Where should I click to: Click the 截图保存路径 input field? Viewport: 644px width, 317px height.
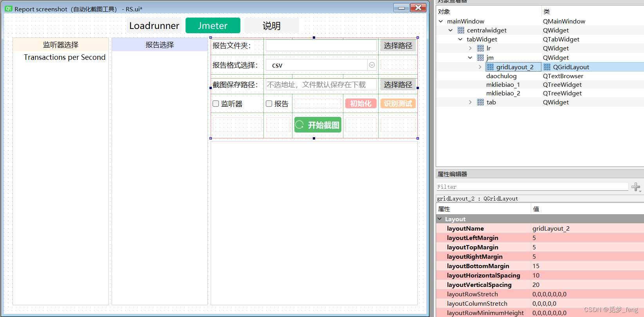click(x=321, y=84)
